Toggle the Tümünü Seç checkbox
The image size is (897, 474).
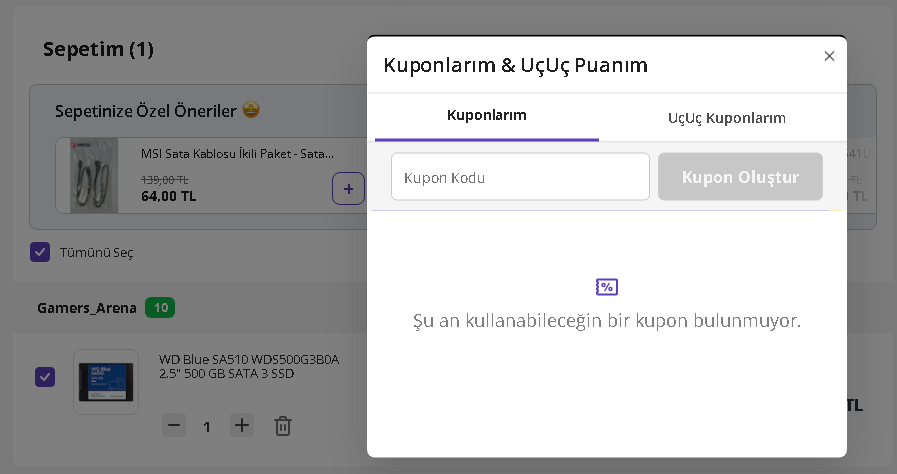pyautogui.click(x=40, y=252)
